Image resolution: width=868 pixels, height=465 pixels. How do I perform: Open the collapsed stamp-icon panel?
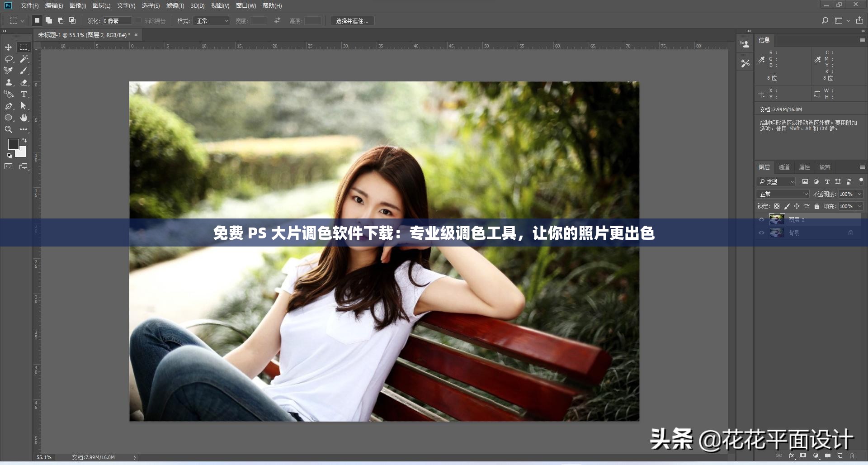pyautogui.click(x=745, y=44)
